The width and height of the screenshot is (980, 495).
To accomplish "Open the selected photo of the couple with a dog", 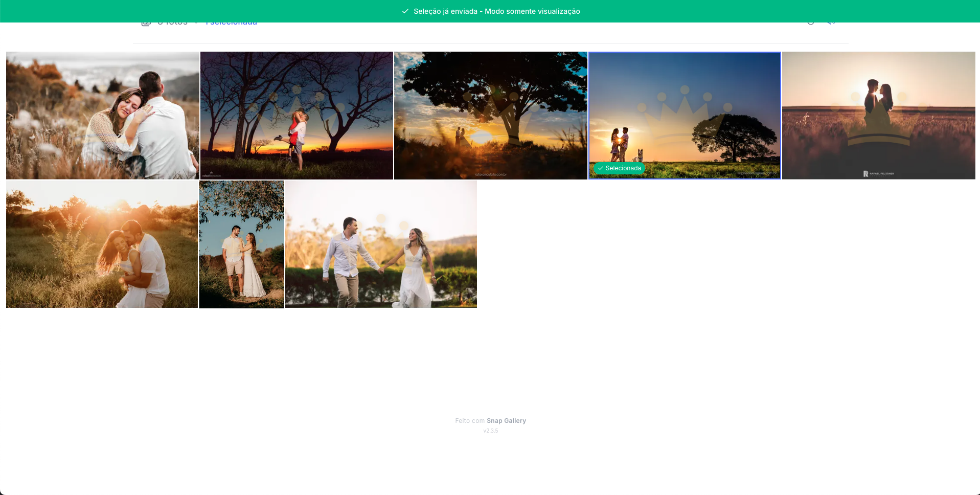I will (x=685, y=116).
